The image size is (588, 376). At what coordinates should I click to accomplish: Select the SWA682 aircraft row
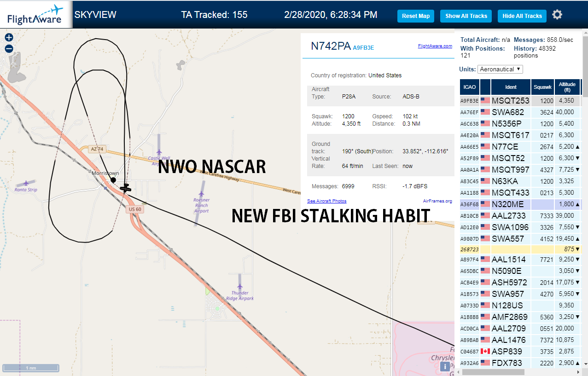(x=520, y=112)
